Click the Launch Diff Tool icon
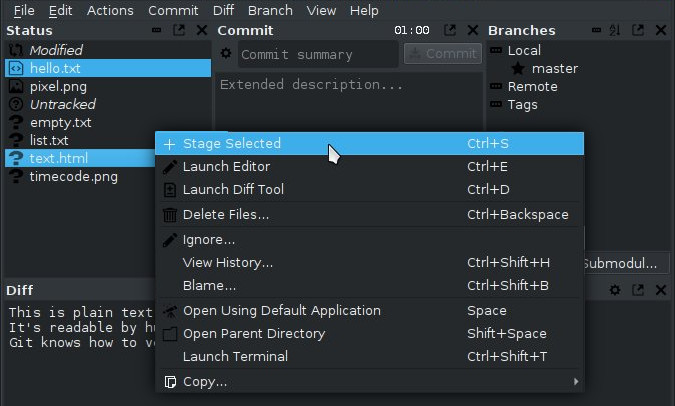 169,190
